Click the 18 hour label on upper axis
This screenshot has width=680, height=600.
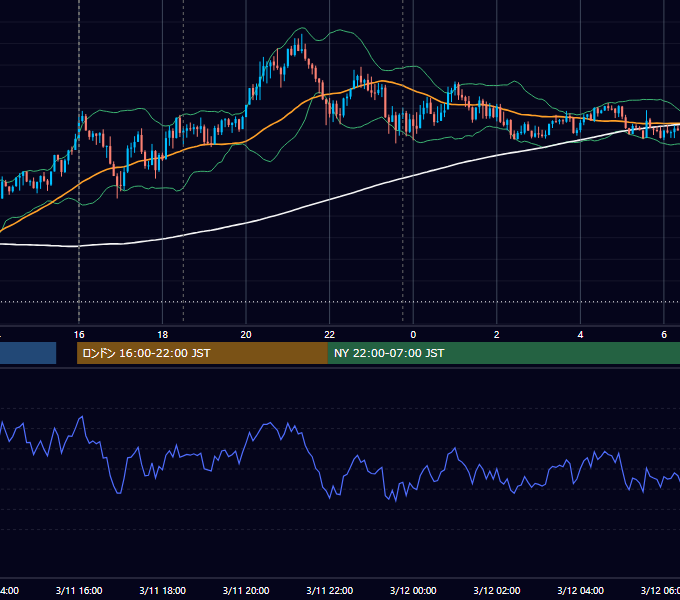pos(162,335)
